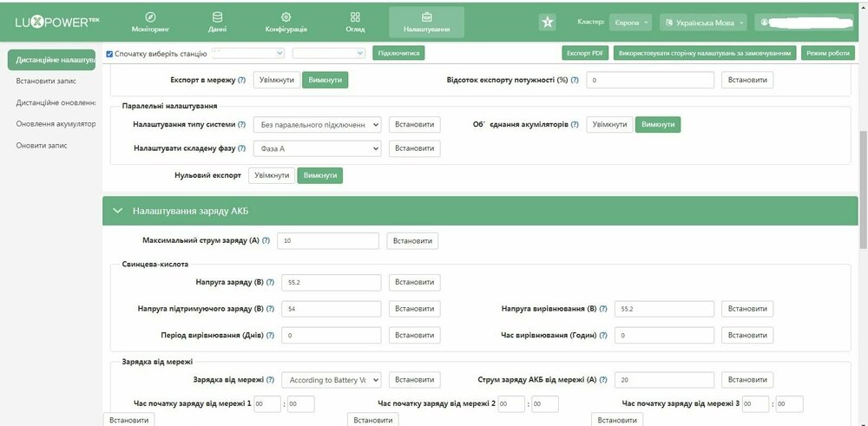
Task: Click help icon beside Напруга підтримуючого заряду
Action: click(270, 309)
